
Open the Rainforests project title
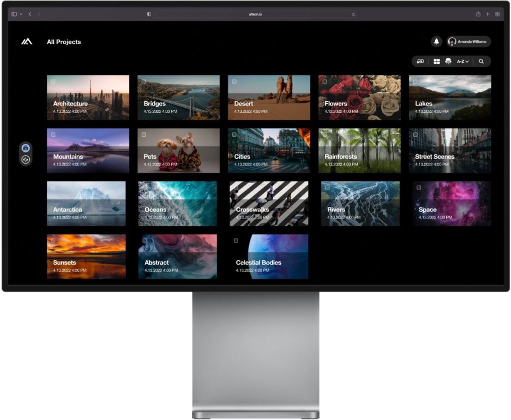click(x=340, y=157)
